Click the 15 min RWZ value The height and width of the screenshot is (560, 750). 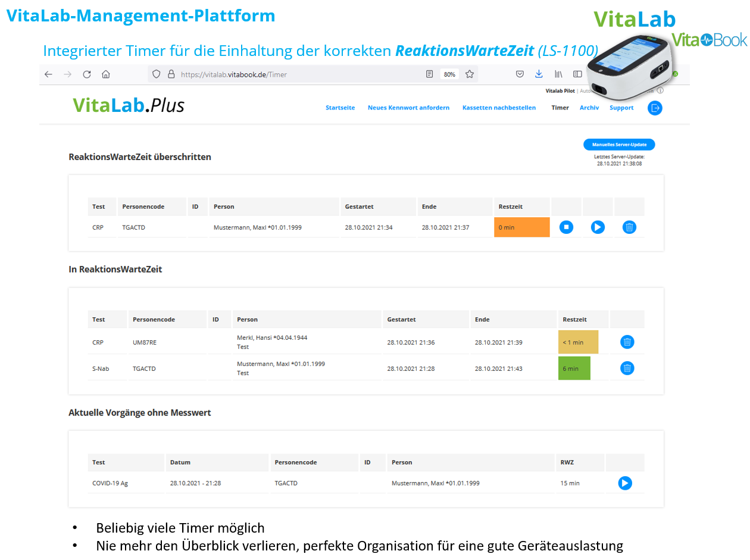570,483
